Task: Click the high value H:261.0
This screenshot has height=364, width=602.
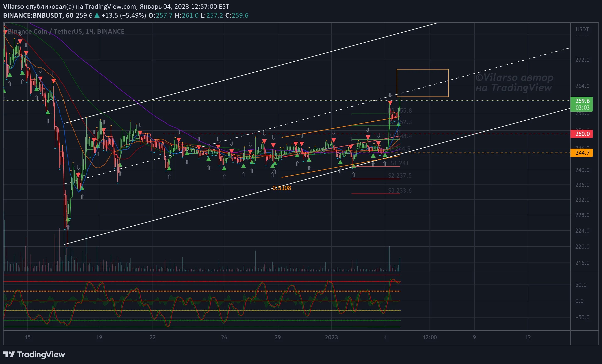Action: [186, 15]
